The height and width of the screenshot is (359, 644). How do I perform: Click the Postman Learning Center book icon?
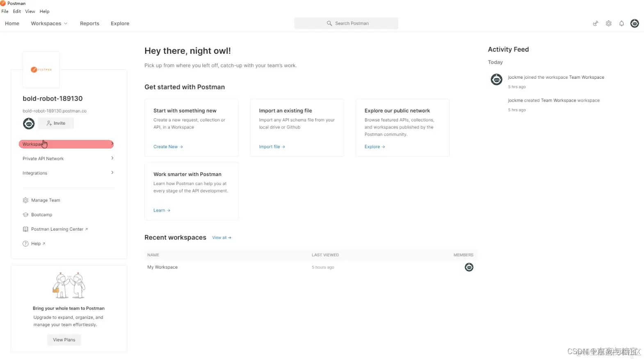(x=25, y=229)
